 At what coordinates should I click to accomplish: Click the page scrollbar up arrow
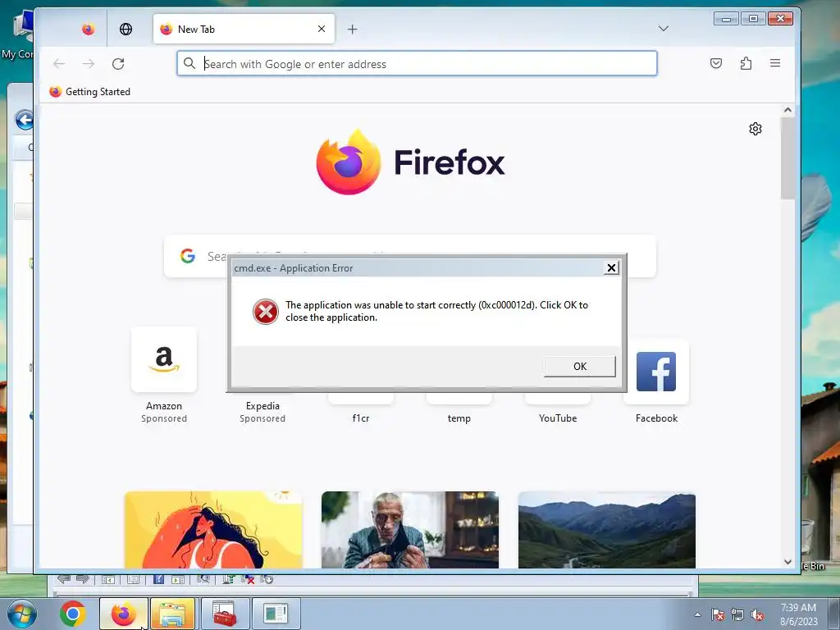787,110
